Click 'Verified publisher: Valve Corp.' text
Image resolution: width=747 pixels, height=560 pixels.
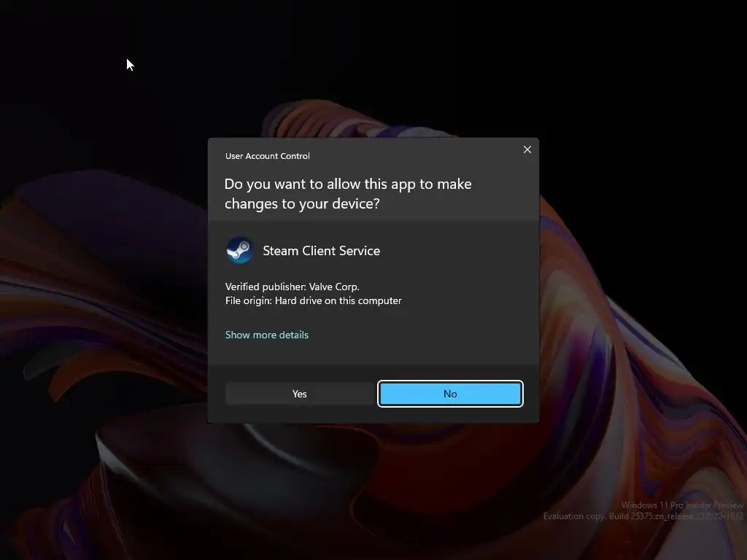292,287
